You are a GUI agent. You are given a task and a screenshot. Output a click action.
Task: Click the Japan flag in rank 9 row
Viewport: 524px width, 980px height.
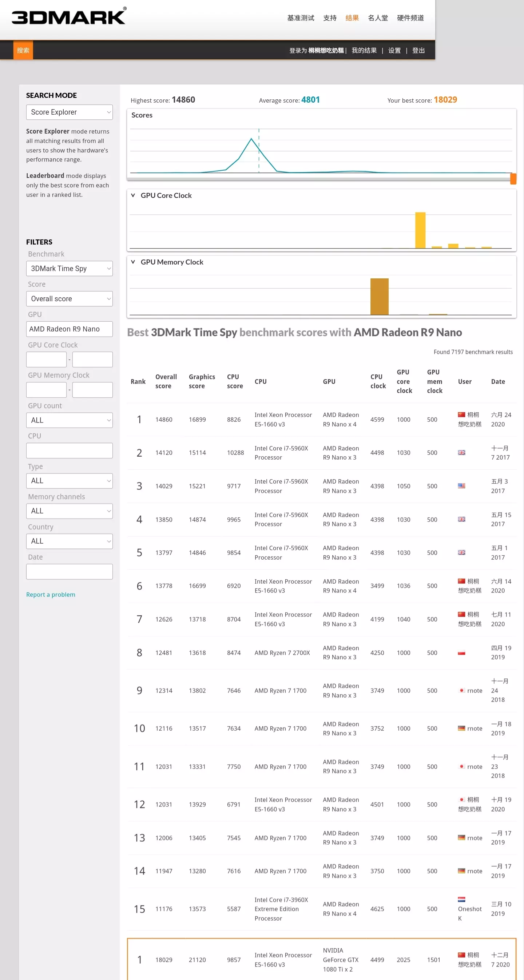[461, 690]
